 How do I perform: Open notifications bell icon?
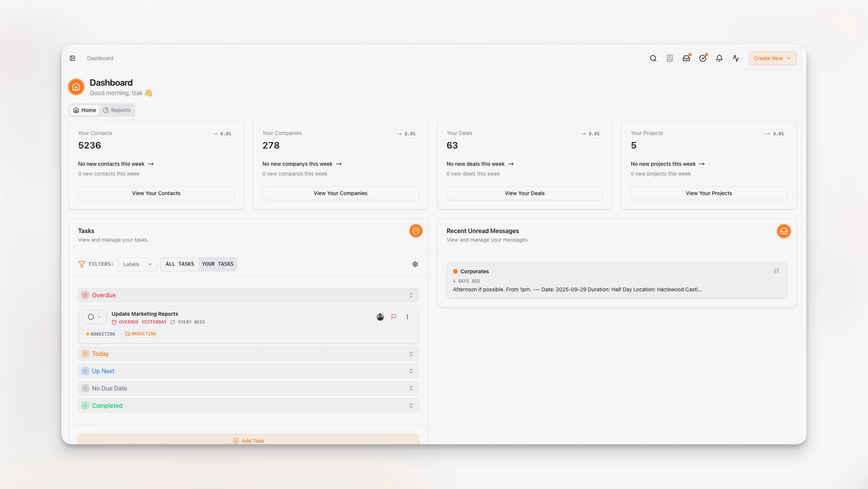(719, 58)
